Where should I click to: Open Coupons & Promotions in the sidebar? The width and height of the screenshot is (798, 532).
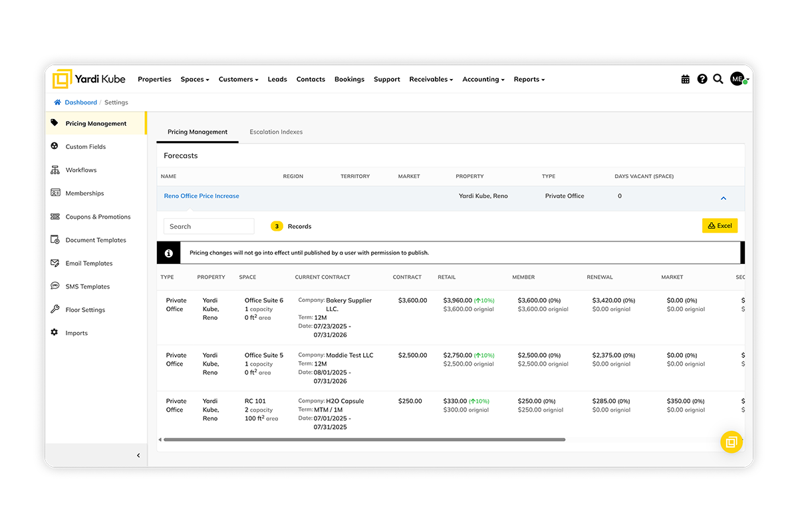tap(98, 217)
